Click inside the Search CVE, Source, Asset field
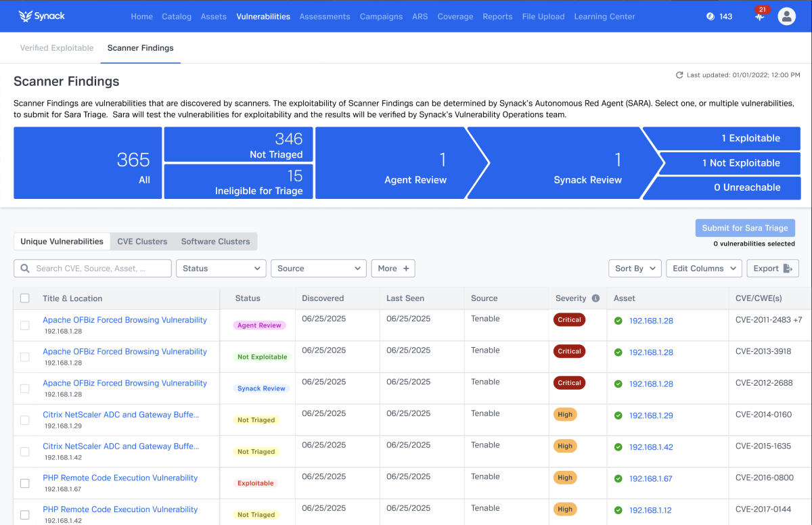812x525 pixels. 95,268
